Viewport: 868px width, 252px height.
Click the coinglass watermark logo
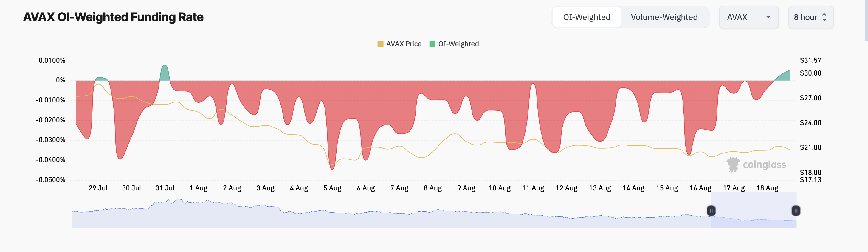[x=733, y=165]
